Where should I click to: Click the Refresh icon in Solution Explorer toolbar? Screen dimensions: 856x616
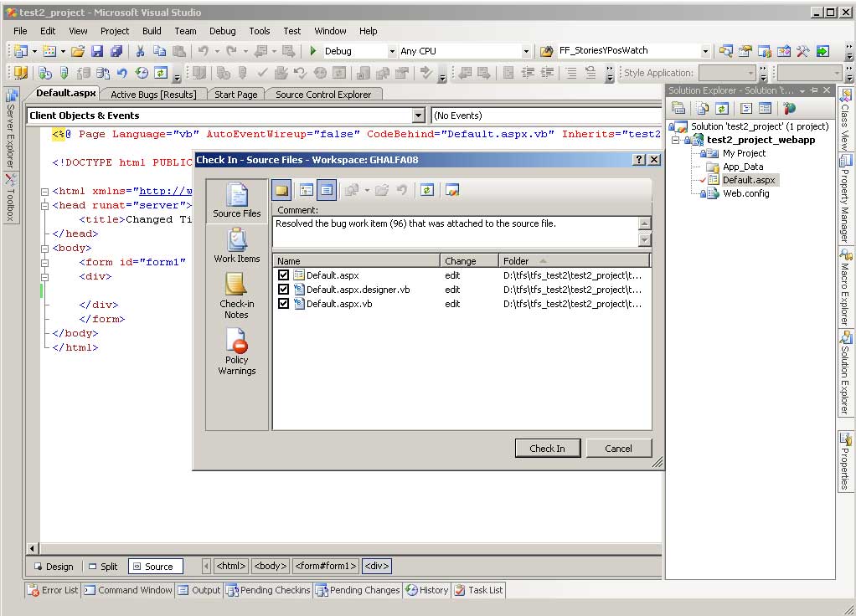click(722, 108)
